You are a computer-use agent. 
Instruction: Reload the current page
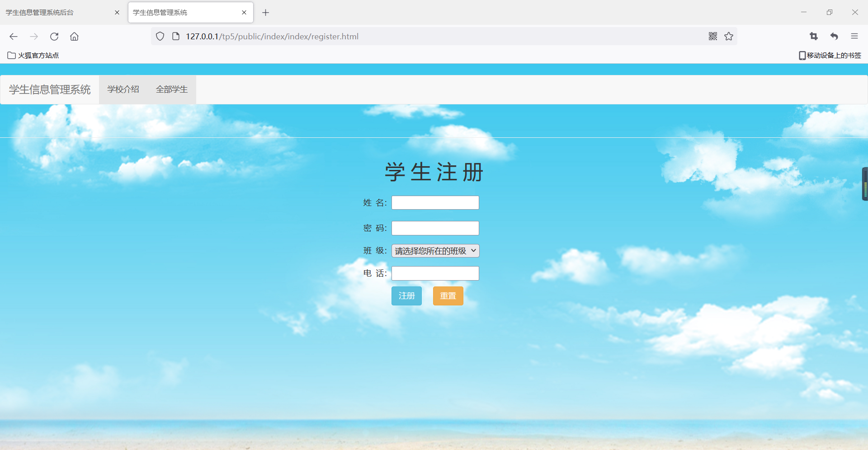[54, 37]
